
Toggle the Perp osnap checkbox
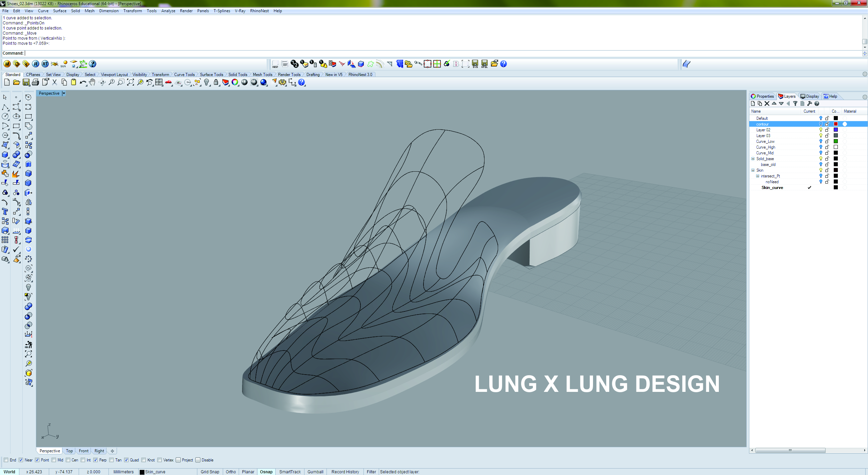tap(96, 460)
